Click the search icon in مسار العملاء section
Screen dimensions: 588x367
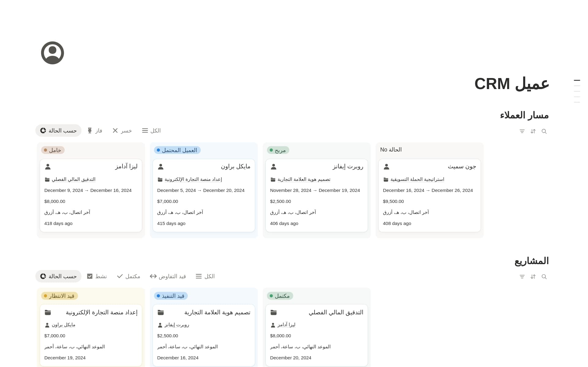point(544,131)
